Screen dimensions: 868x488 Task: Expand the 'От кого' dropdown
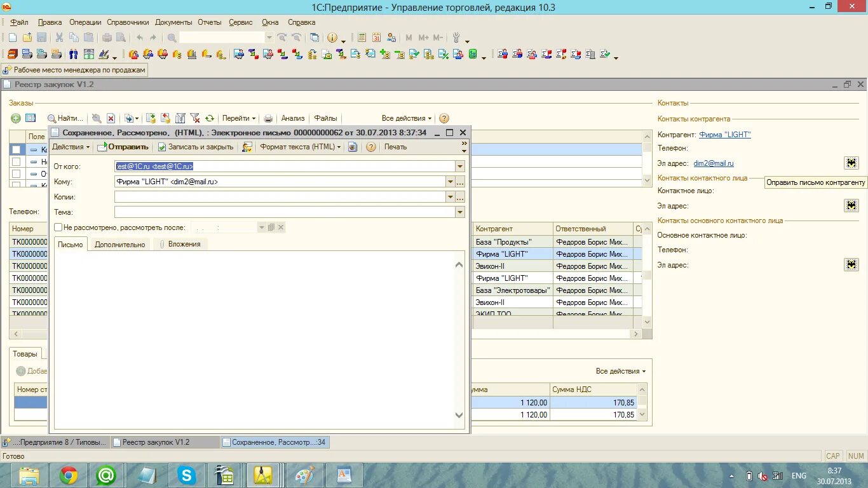click(460, 166)
